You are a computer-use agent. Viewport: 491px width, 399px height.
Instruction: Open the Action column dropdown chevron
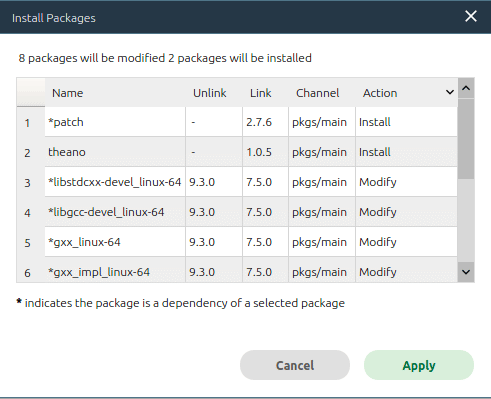coord(450,92)
